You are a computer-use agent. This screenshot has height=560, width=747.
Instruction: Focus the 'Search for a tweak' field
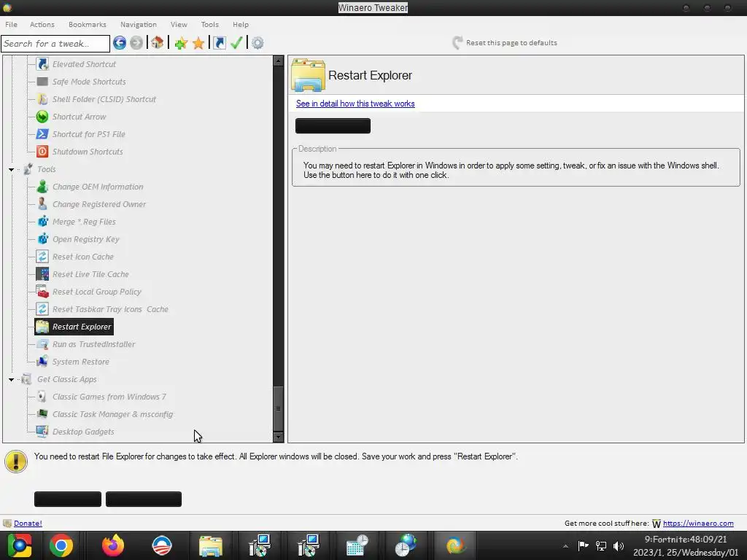coord(55,43)
